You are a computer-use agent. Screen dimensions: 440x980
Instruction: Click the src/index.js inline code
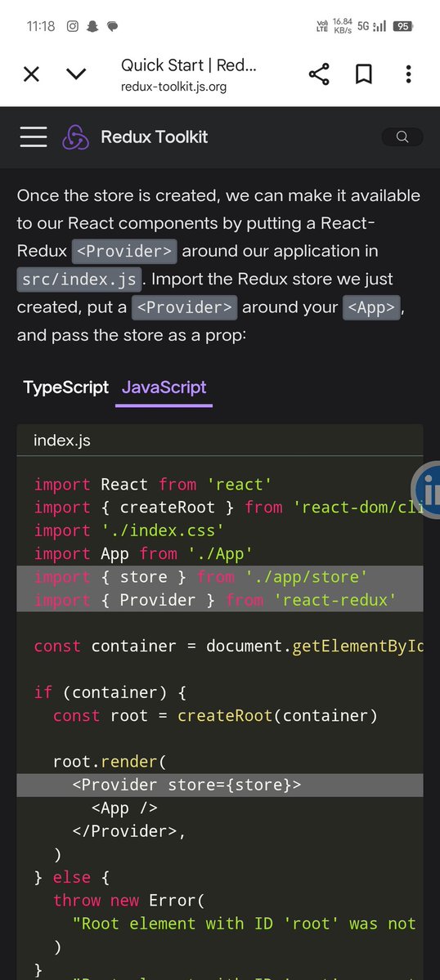(x=79, y=280)
